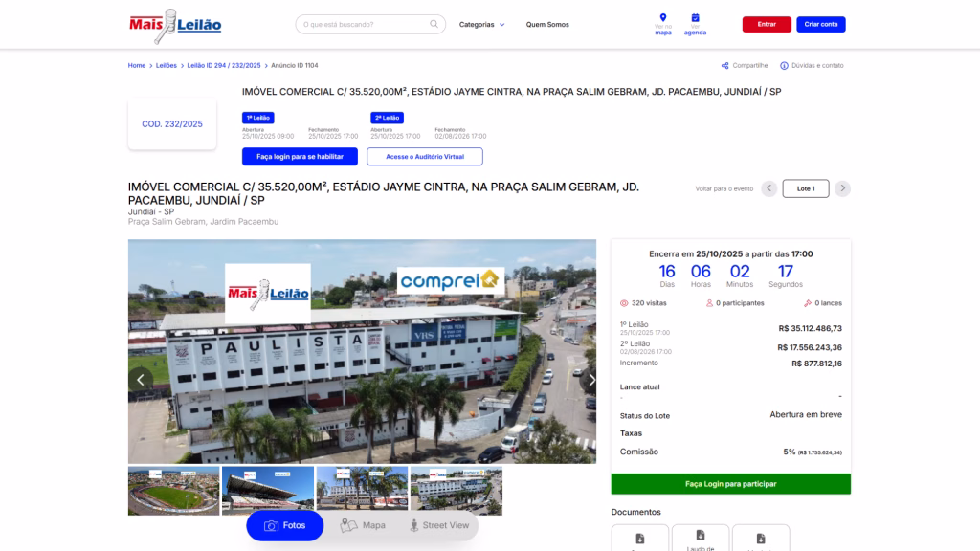
Task: Click the search magnifier icon
Action: (434, 24)
